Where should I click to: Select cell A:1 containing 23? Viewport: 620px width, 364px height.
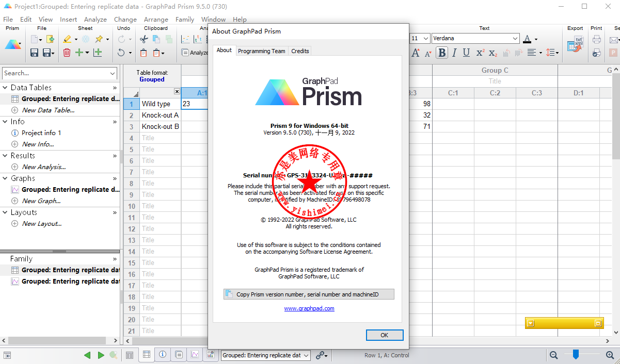195,104
